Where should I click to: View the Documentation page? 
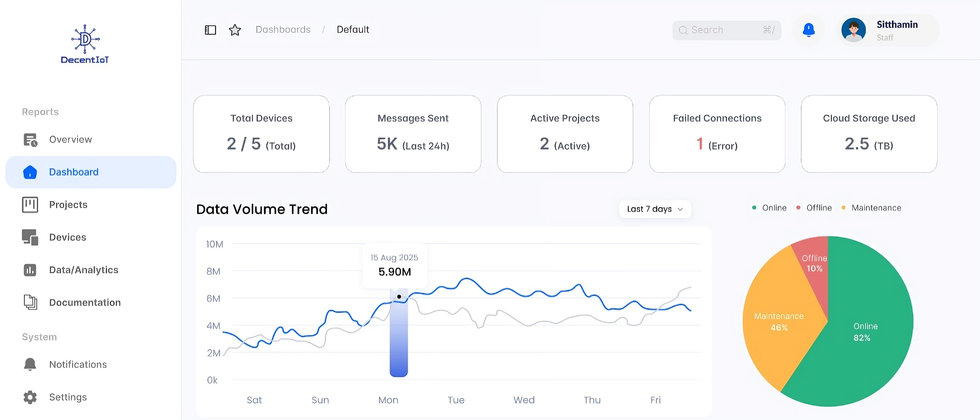(85, 302)
